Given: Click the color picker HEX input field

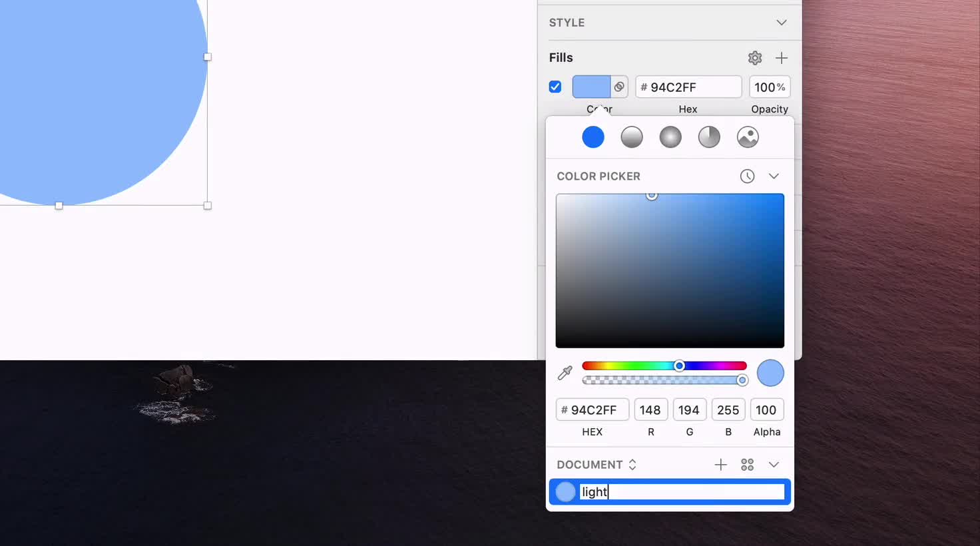Looking at the screenshot, I should pos(593,410).
